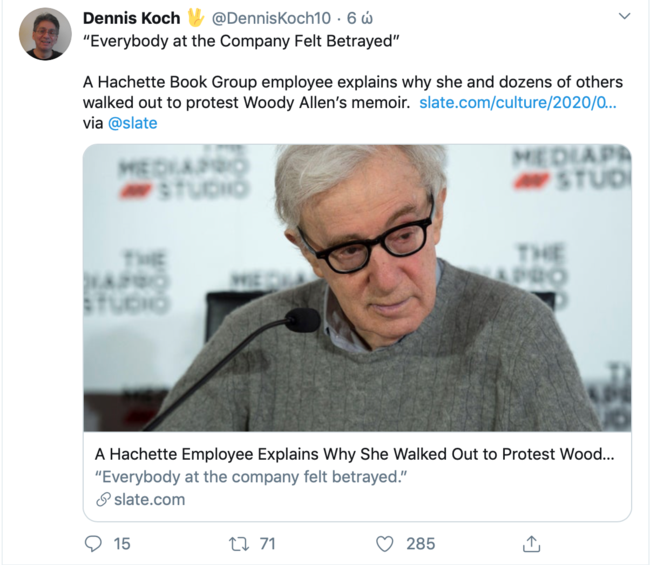
Task: Retweet this tweet using the arrows icon
Action: pos(239,543)
